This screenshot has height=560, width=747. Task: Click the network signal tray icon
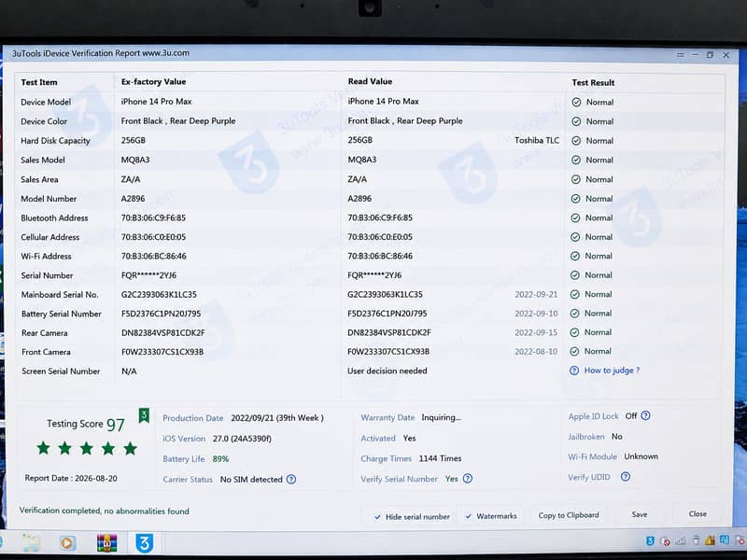pyautogui.click(x=681, y=540)
